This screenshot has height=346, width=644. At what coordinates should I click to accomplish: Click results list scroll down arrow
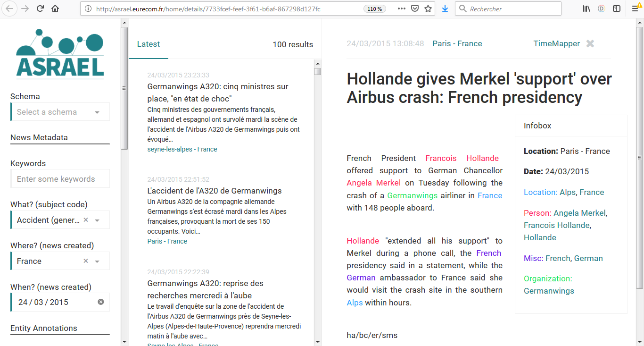pyautogui.click(x=318, y=342)
